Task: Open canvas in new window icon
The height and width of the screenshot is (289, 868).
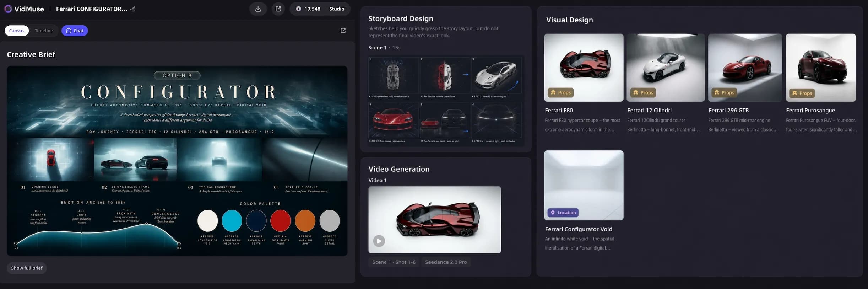Action: 343,31
